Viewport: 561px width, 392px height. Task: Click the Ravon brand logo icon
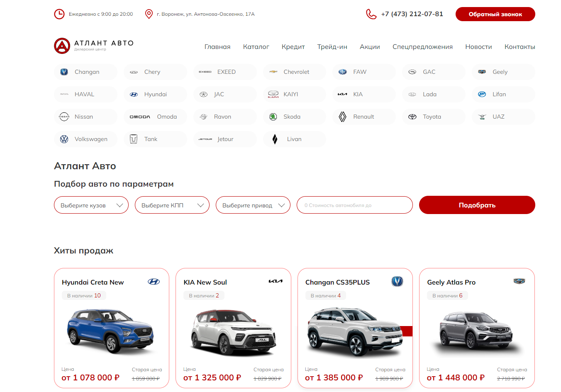pos(203,117)
